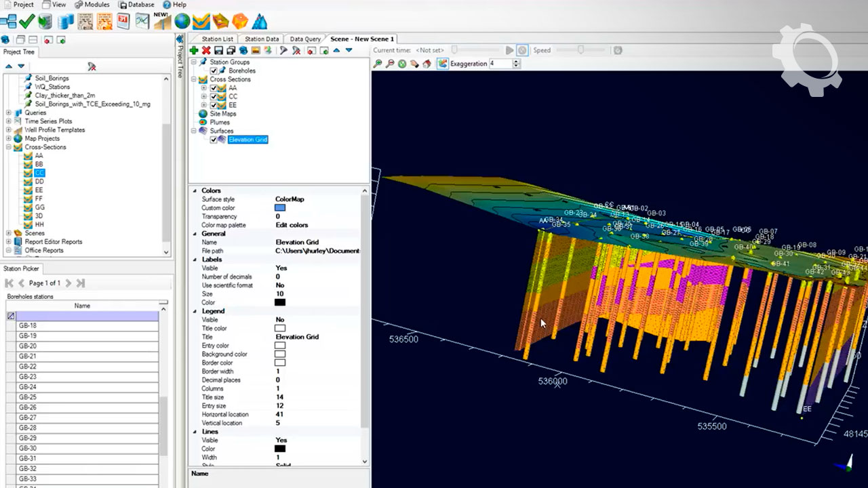Click the red X delete icon

[206, 51]
